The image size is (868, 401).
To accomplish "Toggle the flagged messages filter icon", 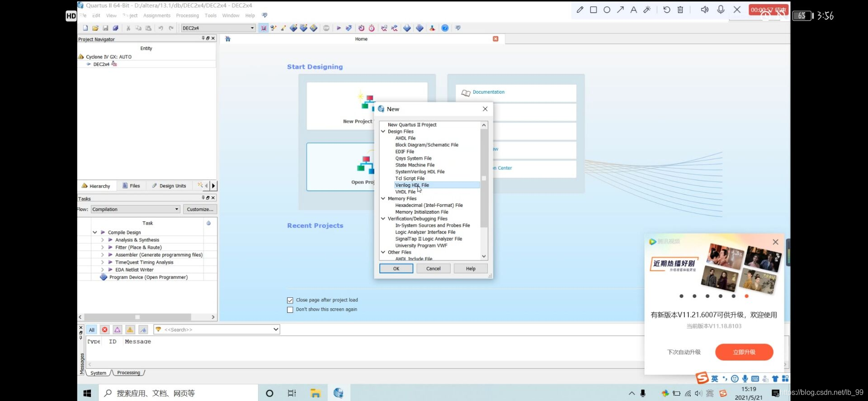I will point(143,329).
